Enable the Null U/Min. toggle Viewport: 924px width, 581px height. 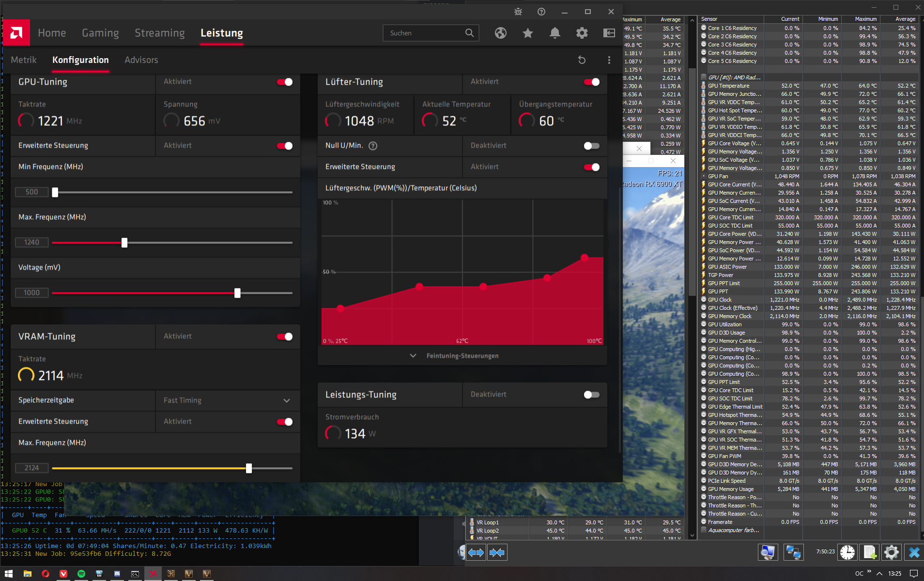point(592,146)
